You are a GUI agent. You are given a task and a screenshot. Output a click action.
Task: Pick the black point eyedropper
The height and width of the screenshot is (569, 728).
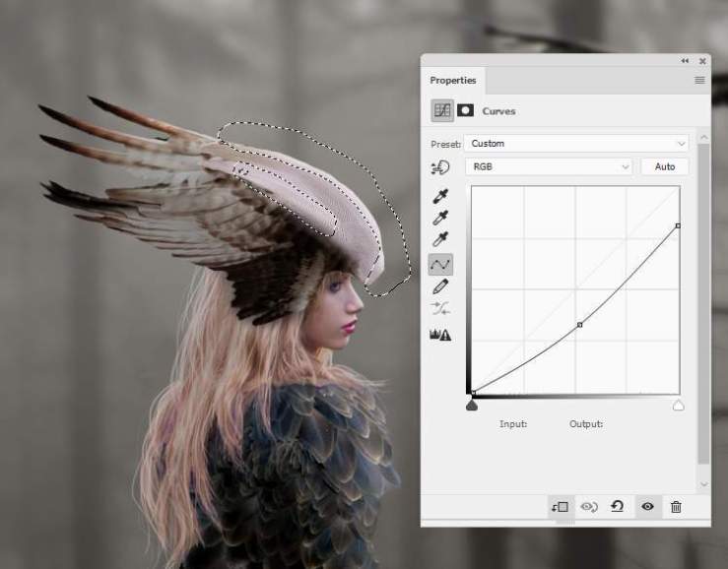(x=440, y=196)
